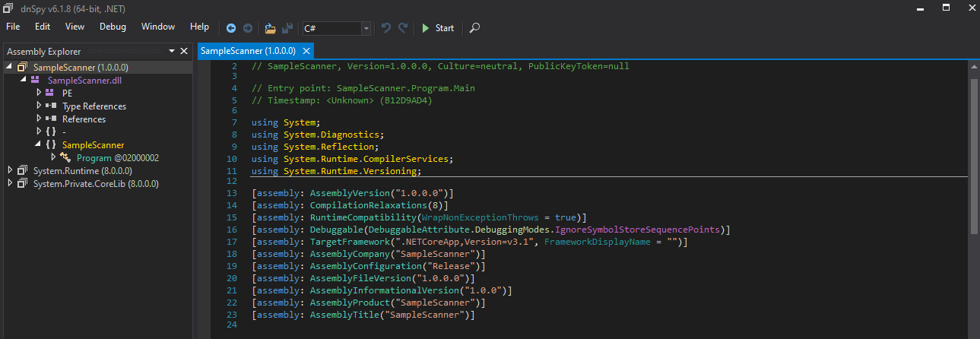Select the PE node icon
This screenshot has height=339, width=980.
pyautogui.click(x=49, y=93)
